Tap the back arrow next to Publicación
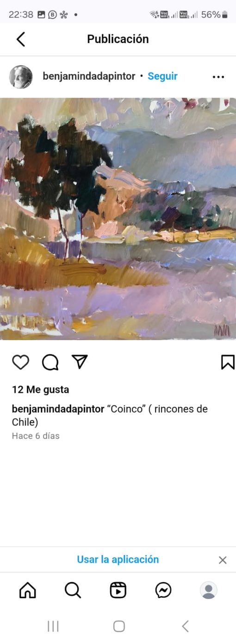236x644 pixels. point(20,39)
